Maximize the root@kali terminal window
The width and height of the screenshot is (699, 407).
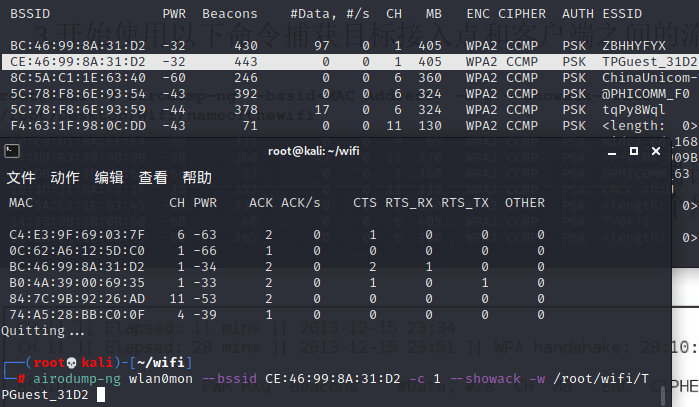[x=633, y=151]
